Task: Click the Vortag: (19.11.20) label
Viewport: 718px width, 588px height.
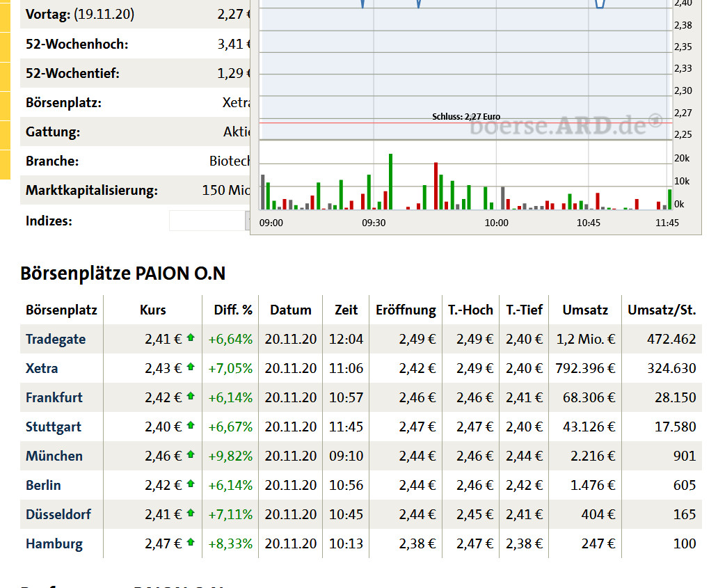Action: tap(80, 15)
